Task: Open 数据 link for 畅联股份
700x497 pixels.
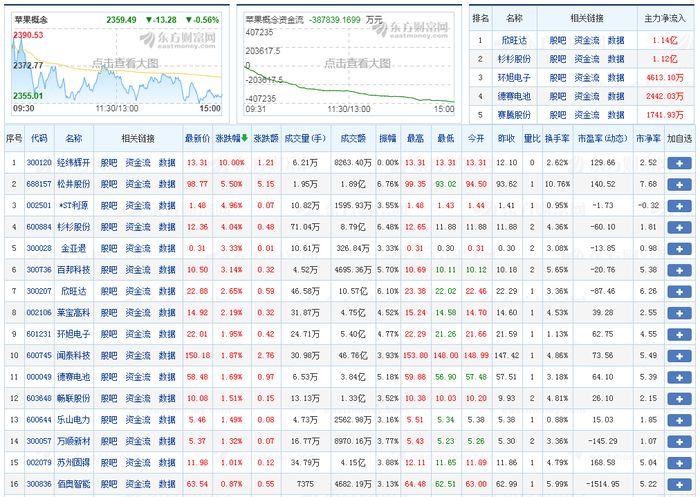Action: [x=167, y=398]
